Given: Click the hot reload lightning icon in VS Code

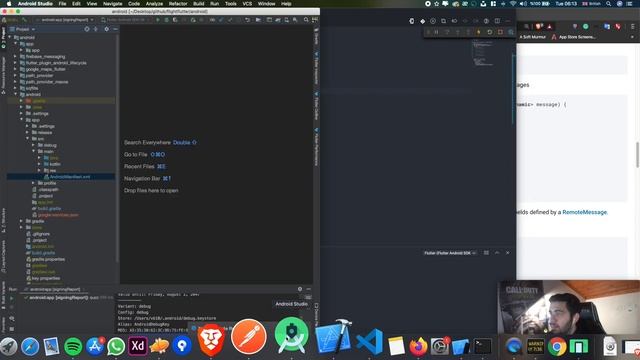Looking at the screenshot, I should point(479,32).
